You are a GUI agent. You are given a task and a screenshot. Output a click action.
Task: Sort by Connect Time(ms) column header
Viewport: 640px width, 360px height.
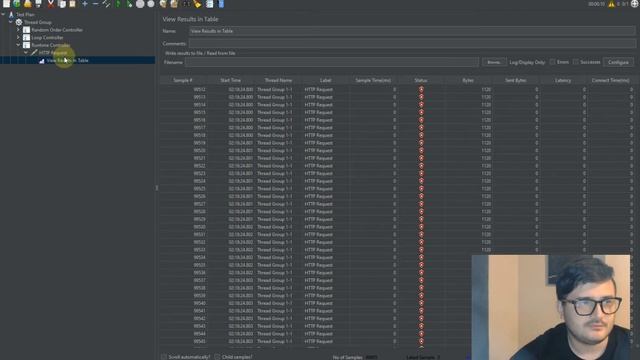[611, 80]
